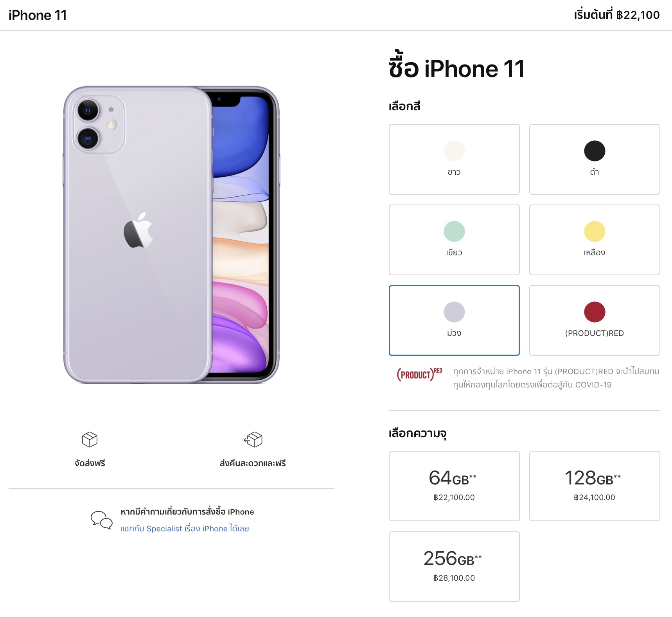Click the free delivery box icon
672x617 pixels.
[90, 439]
